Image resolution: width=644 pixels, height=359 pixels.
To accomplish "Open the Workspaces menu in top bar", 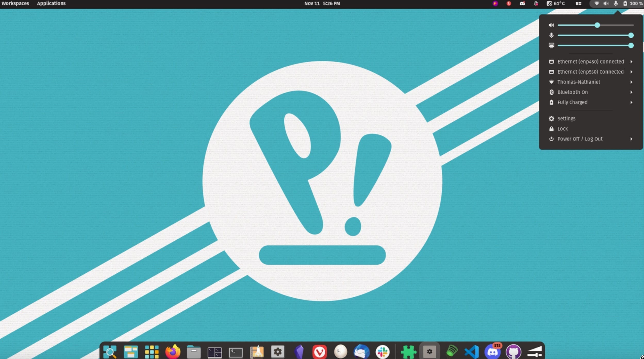I will 15,4.
